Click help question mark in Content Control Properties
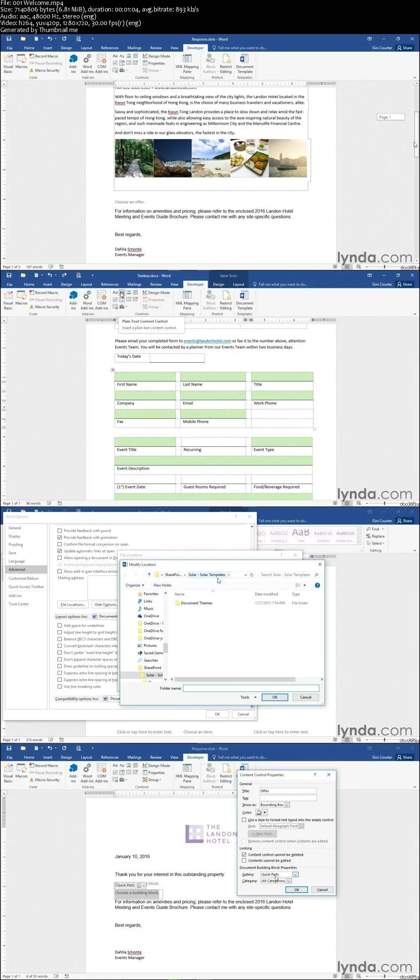The height and width of the screenshot is (980, 420). point(315,775)
